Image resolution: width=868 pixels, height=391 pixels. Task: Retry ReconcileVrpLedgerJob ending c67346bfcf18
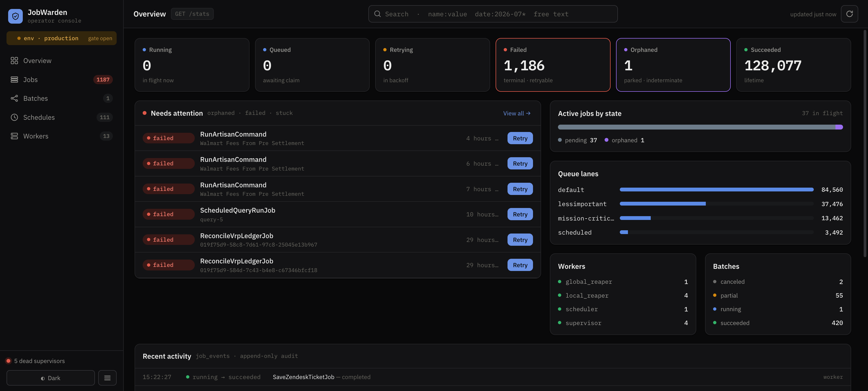coord(520,265)
